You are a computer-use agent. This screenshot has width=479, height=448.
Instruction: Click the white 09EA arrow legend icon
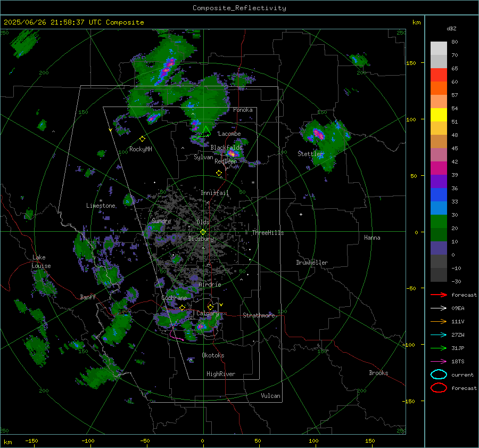[439, 308]
